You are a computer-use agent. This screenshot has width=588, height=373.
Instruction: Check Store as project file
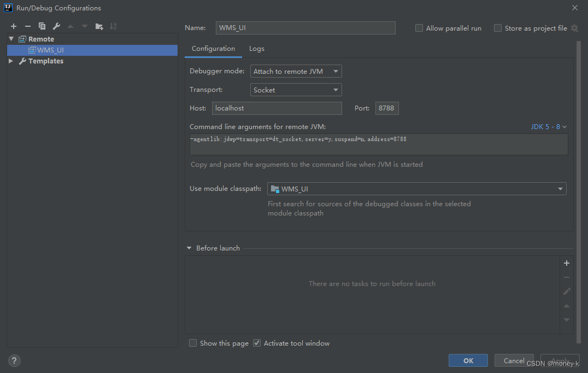[x=497, y=28]
